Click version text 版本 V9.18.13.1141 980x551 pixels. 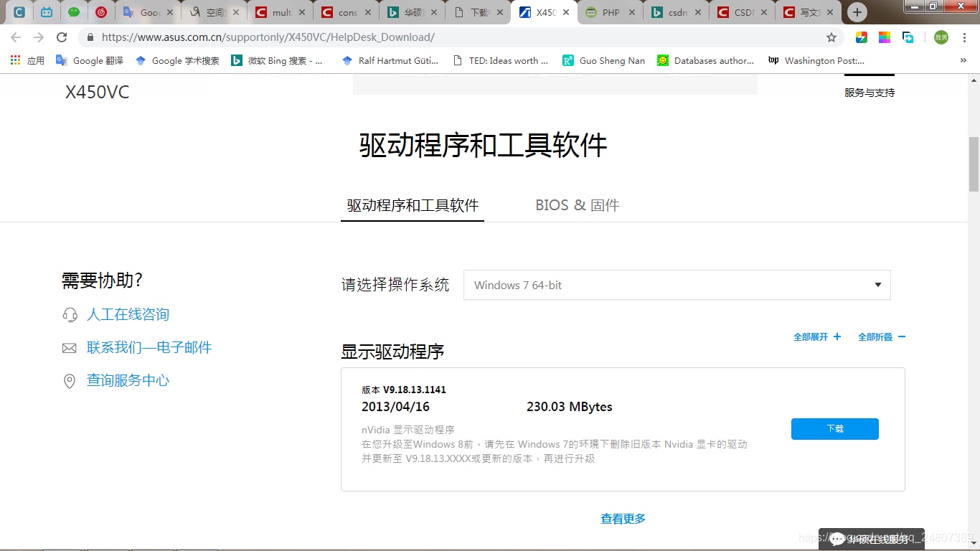pyautogui.click(x=404, y=390)
